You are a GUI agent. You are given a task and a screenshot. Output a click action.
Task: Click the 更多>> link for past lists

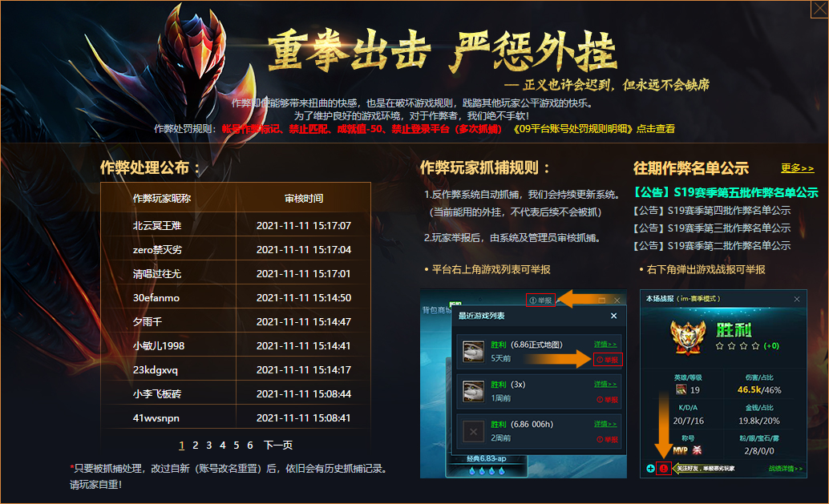[797, 167]
